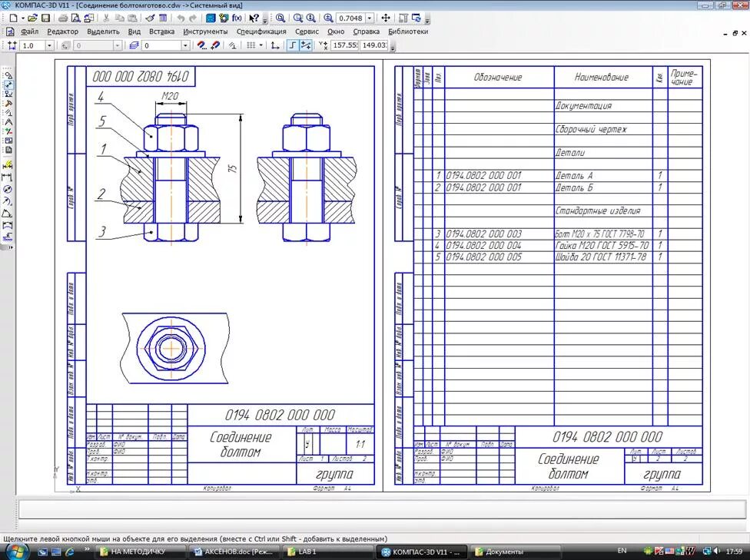Image resolution: width=750 pixels, height=560 pixels.
Task: Redo the last undone action
Action: click(193, 18)
